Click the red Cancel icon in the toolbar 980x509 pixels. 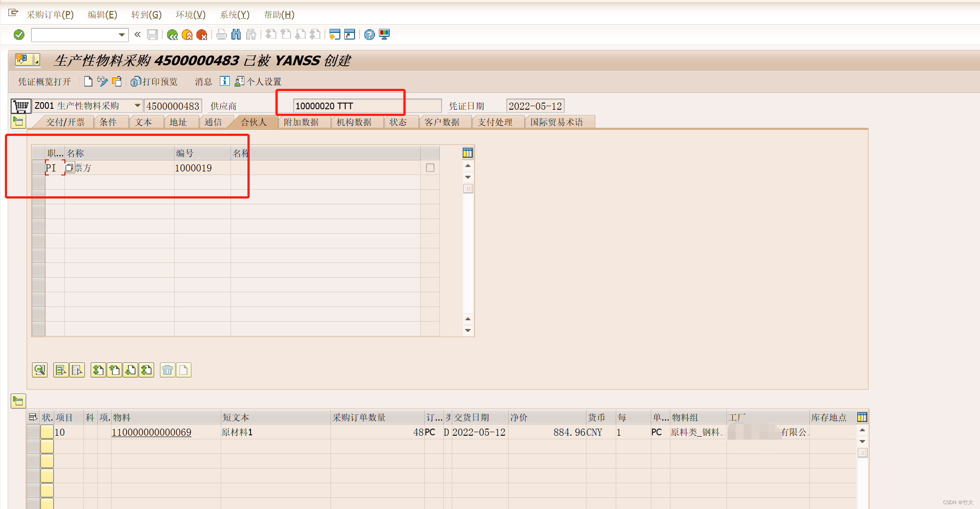(202, 35)
